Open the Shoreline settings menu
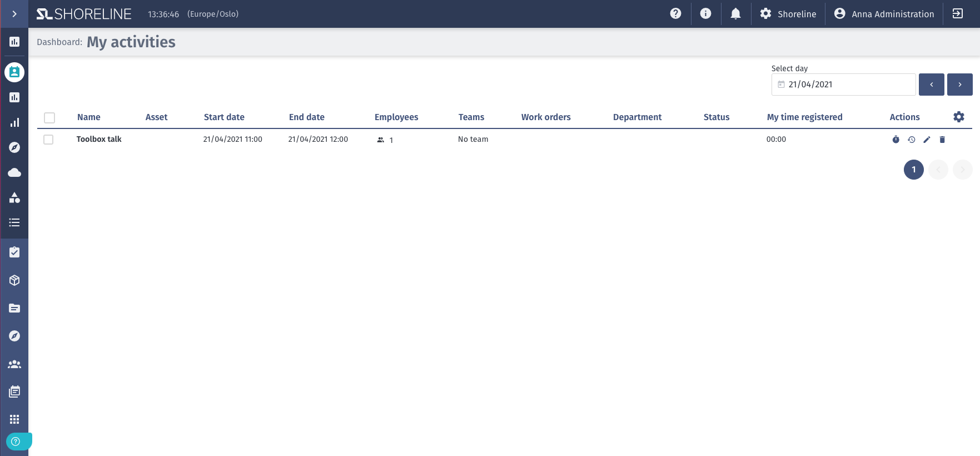This screenshot has width=980, height=456. (x=788, y=14)
